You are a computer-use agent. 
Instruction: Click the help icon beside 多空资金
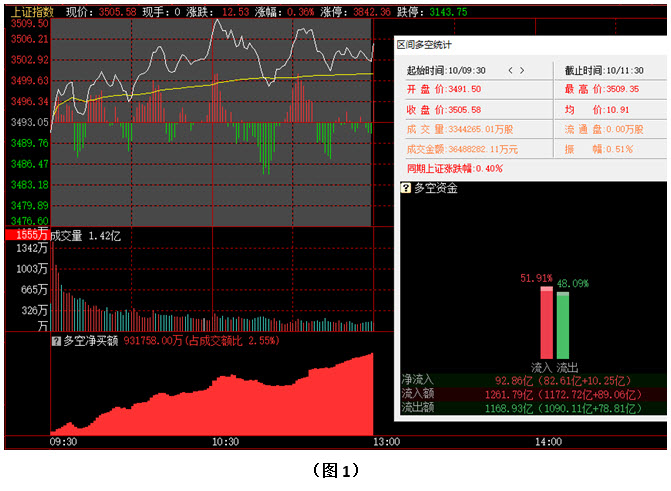(x=405, y=187)
